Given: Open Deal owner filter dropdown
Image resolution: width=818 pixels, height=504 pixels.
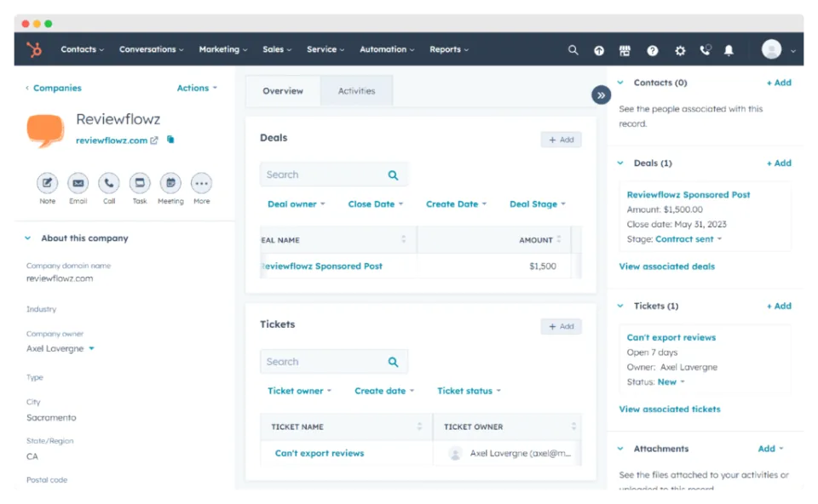Looking at the screenshot, I should coord(297,204).
